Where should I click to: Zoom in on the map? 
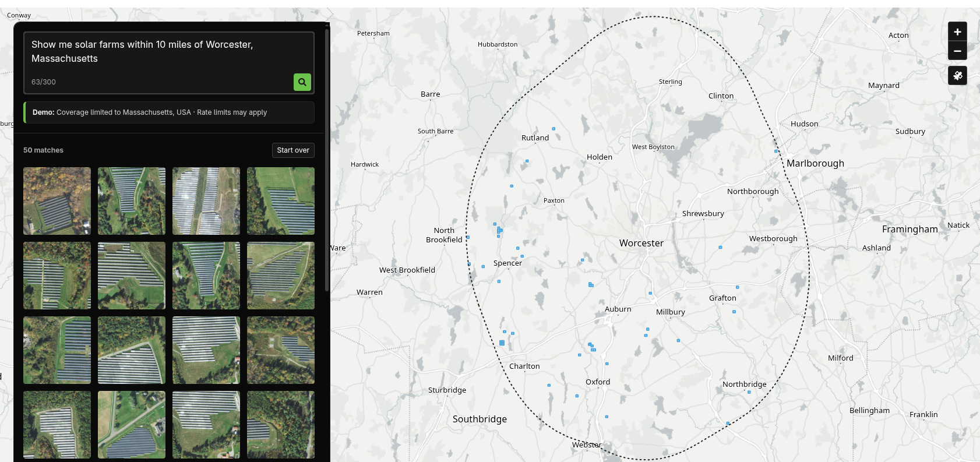[957, 31]
